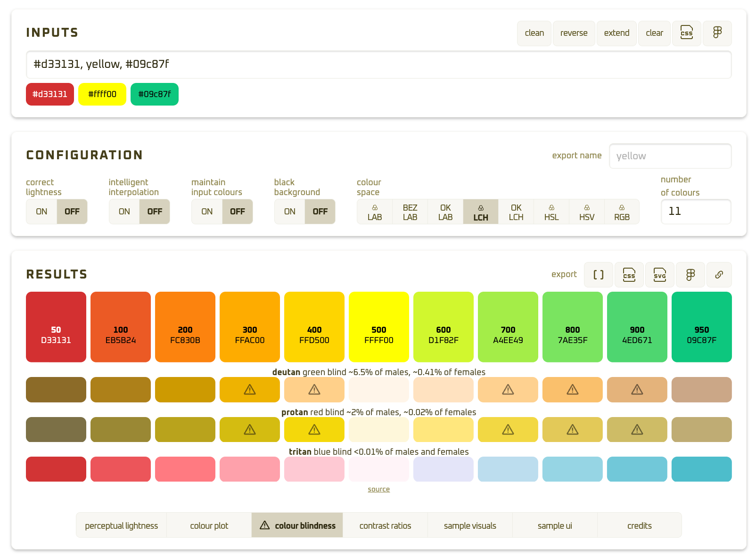Open the contrast ratios tab

click(385, 525)
